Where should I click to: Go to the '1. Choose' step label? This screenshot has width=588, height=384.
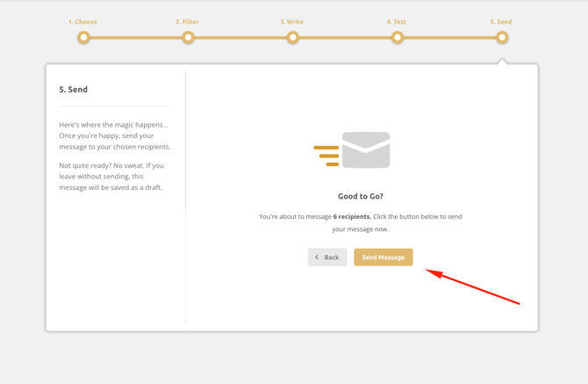[x=82, y=22]
